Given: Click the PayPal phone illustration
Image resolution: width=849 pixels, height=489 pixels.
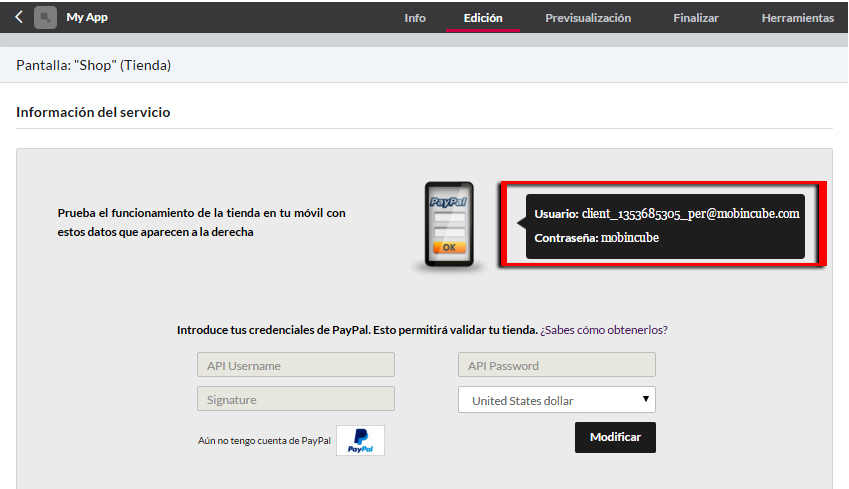Looking at the screenshot, I should point(449,224).
